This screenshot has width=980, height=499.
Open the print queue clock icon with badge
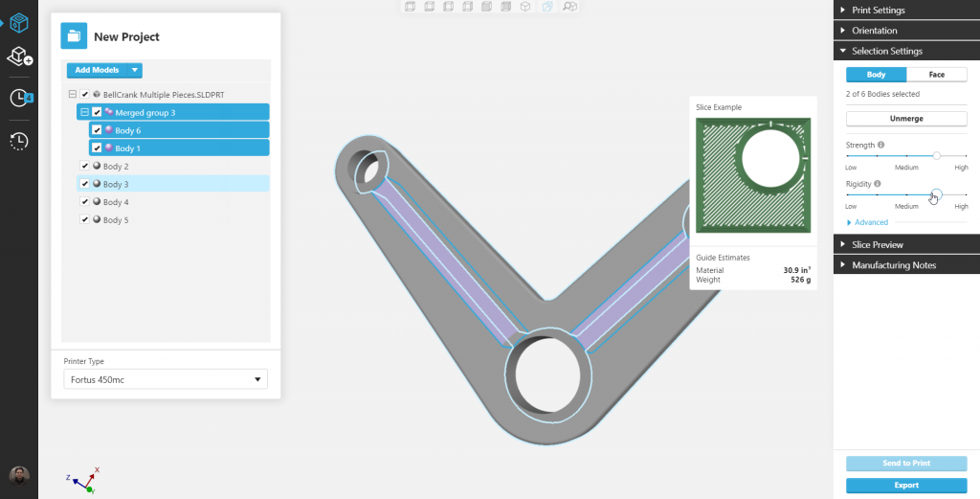[x=21, y=98]
